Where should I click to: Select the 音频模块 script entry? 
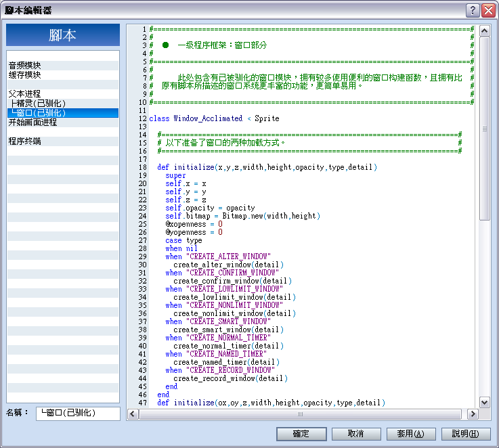click(63, 66)
